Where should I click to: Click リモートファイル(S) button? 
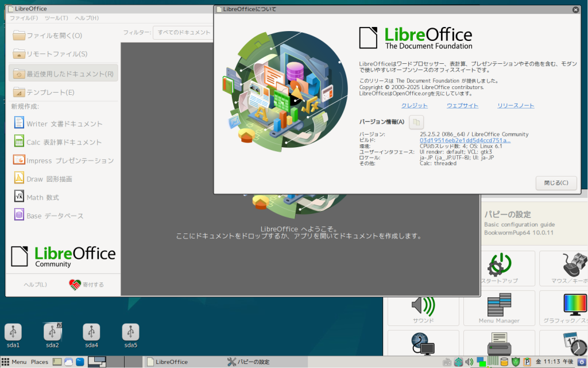[x=63, y=54]
